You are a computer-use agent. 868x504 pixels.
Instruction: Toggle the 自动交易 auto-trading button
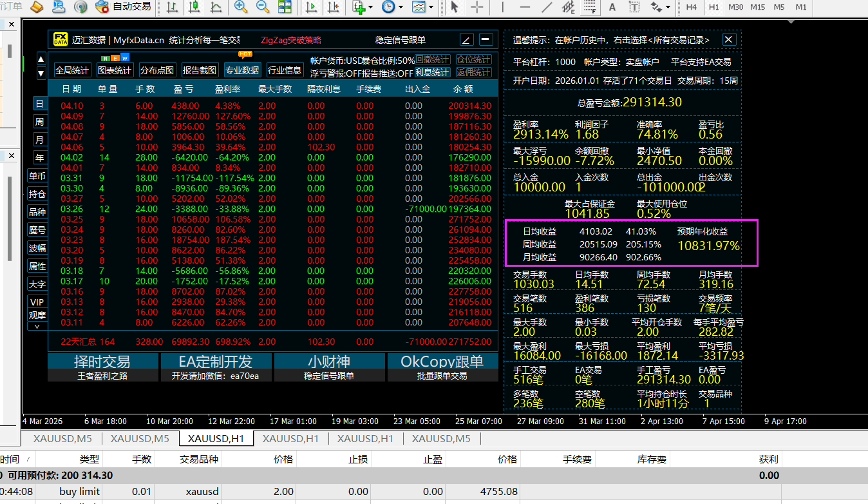pyautogui.click(x=123, y=7)
